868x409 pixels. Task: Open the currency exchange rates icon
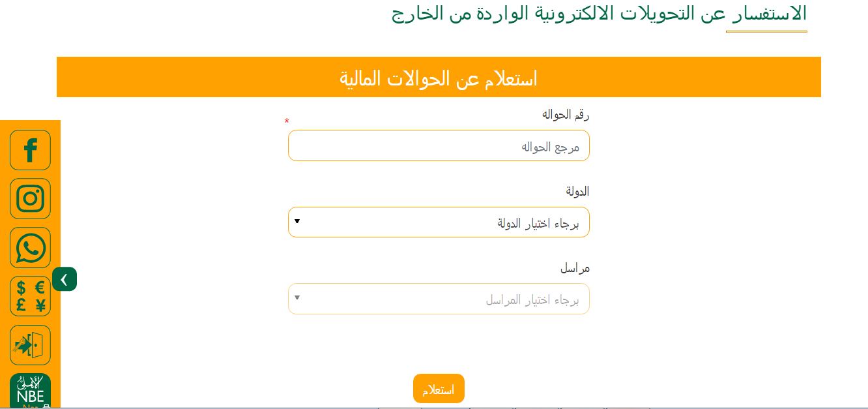pos(30,296)
